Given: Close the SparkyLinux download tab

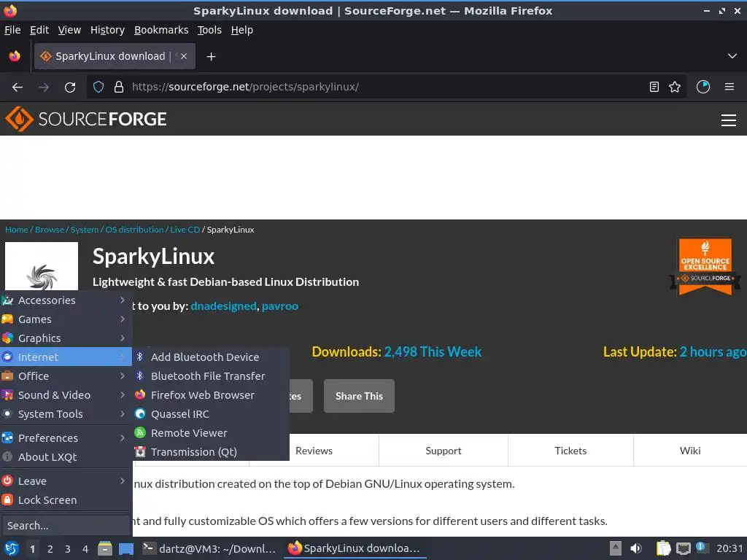Looking at the screenshot, I should pos(184,56).
